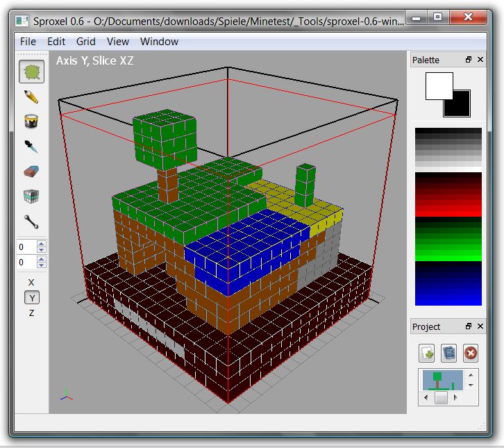Select the voxel cube Replace tool
The height and width of the screenshot is (448, 504).
pos(31,197)
